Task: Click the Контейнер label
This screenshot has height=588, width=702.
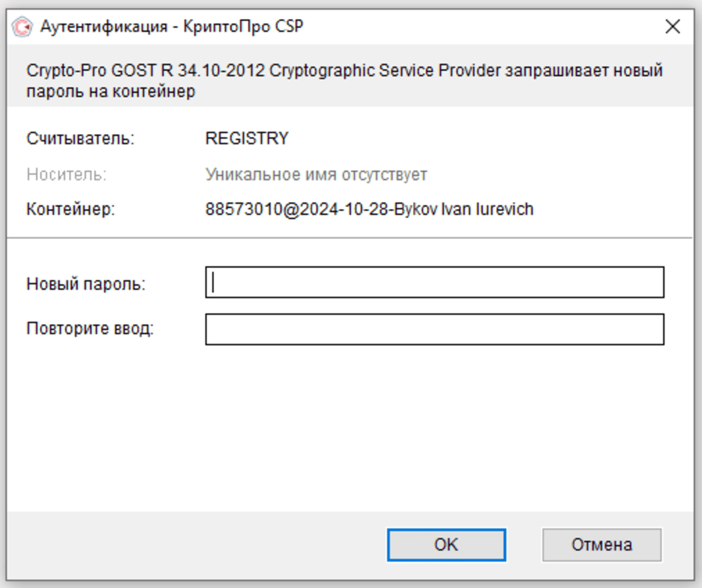Action: click(70, 209)
